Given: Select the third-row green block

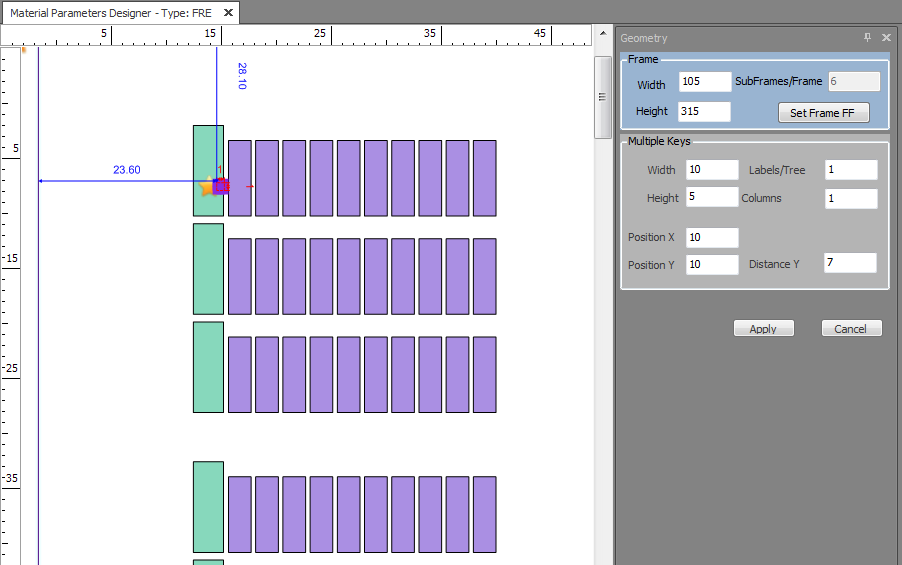Looking at the screenshot, I should pyautogui.click(x=208, y=367).
